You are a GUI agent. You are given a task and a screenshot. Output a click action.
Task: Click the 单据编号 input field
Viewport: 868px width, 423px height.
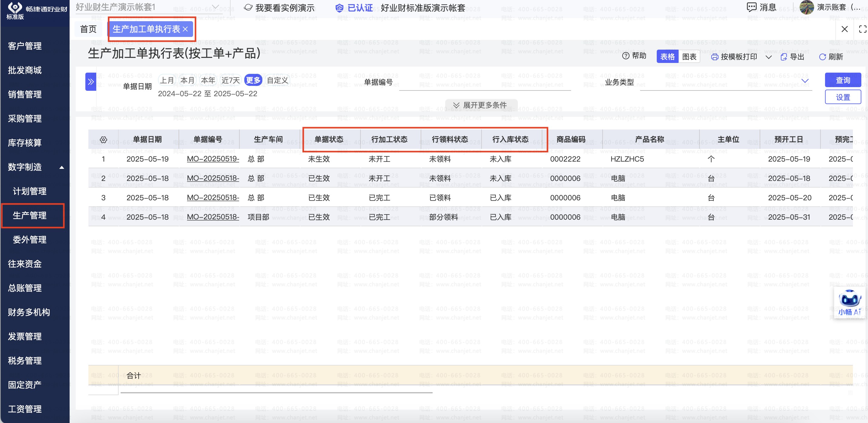pos(485,83)
